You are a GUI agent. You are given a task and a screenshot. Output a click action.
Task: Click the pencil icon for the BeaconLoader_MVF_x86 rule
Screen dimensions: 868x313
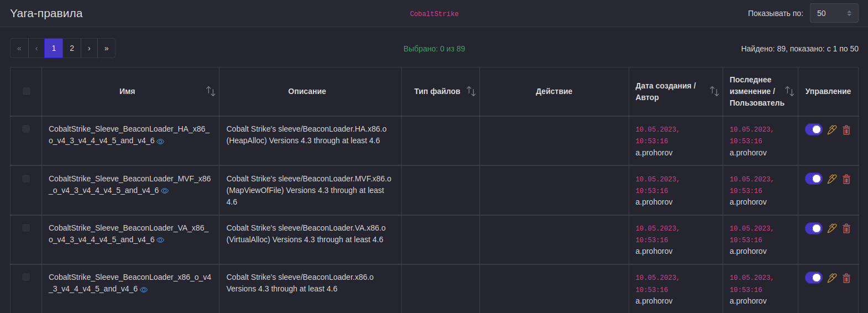click(832, 179)
